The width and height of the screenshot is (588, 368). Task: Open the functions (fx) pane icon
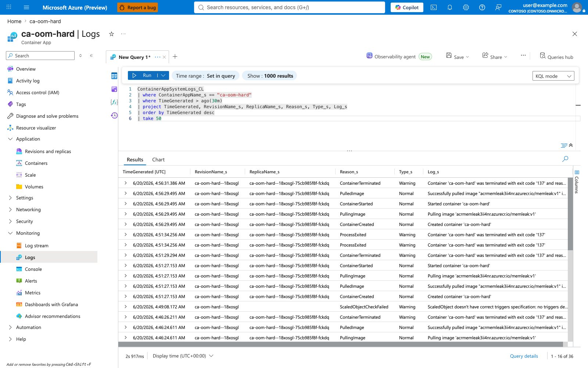click(114, 102)
